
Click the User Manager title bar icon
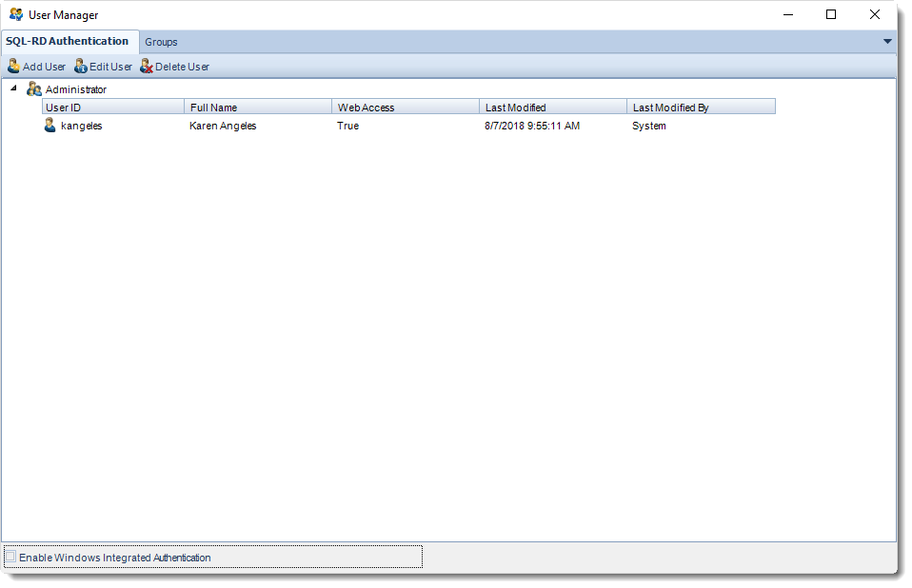[16, 14]
